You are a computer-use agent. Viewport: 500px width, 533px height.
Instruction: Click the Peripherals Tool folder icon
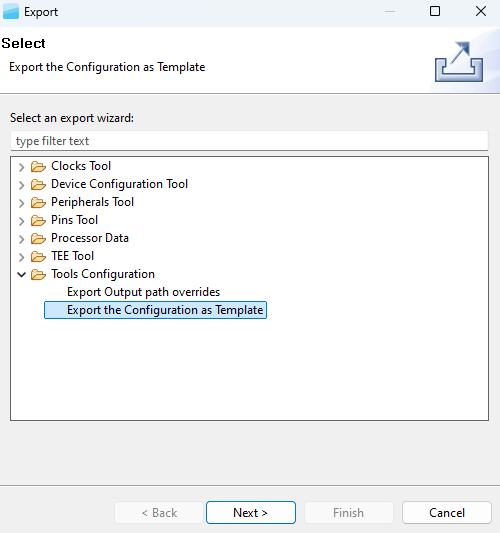[38, 203]
